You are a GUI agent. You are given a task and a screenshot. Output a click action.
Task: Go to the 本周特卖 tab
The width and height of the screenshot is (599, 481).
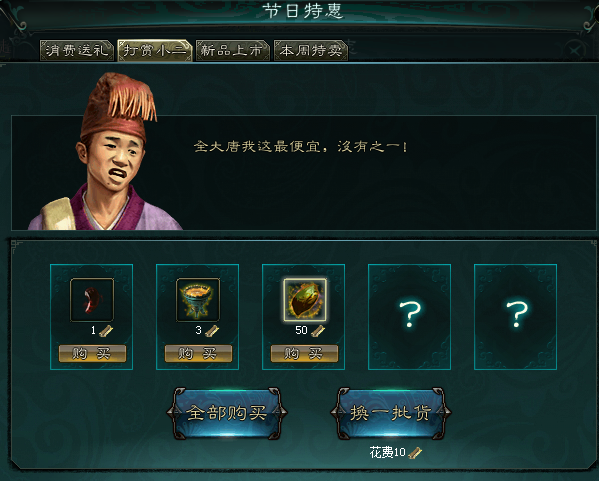(x=311, y=50)
